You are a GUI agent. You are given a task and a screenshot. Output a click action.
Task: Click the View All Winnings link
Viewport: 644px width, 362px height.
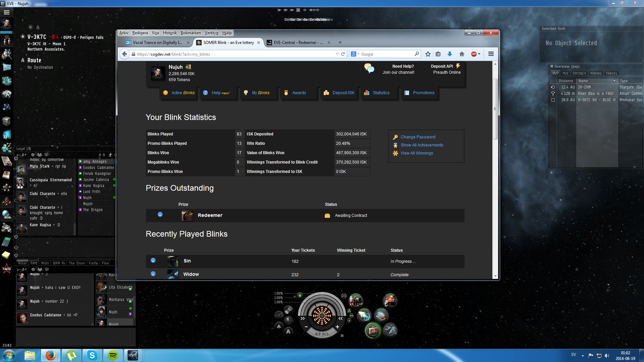[x=417, y=153]
